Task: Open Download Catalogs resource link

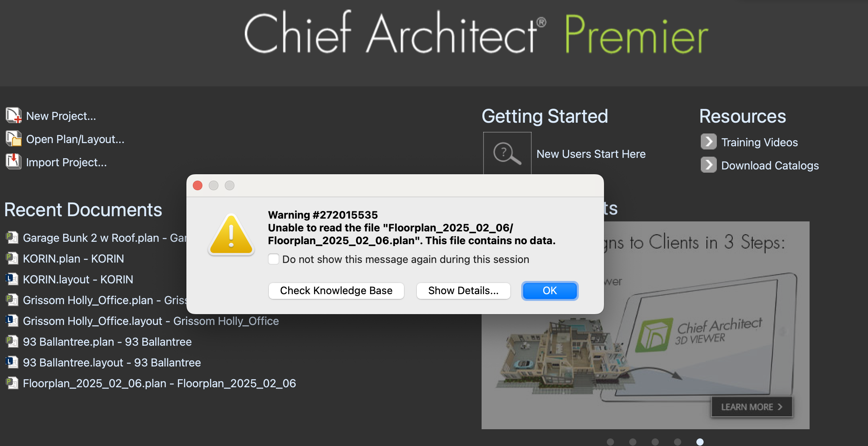Action: click(770, 165)
